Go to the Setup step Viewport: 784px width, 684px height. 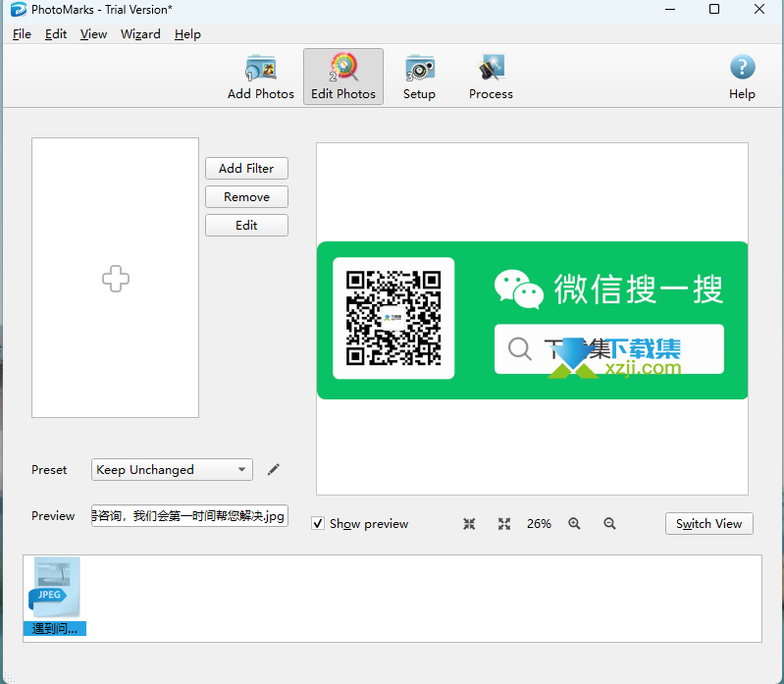[x=419, y=77]
